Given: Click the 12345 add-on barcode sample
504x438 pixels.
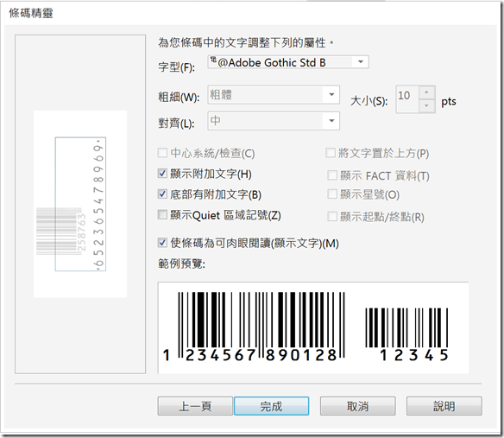Looking at the screenshot, I should 407,334.
